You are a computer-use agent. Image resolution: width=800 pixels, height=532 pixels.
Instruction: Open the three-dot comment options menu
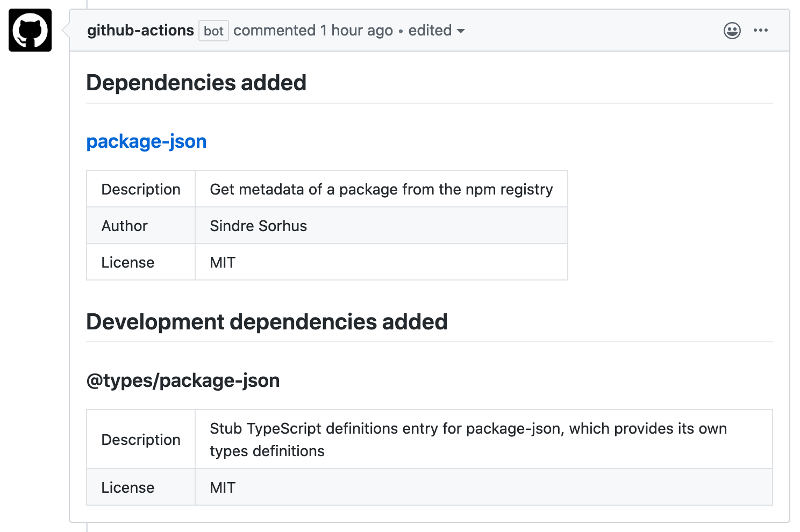pyautogui.click(x=760, y=31)
